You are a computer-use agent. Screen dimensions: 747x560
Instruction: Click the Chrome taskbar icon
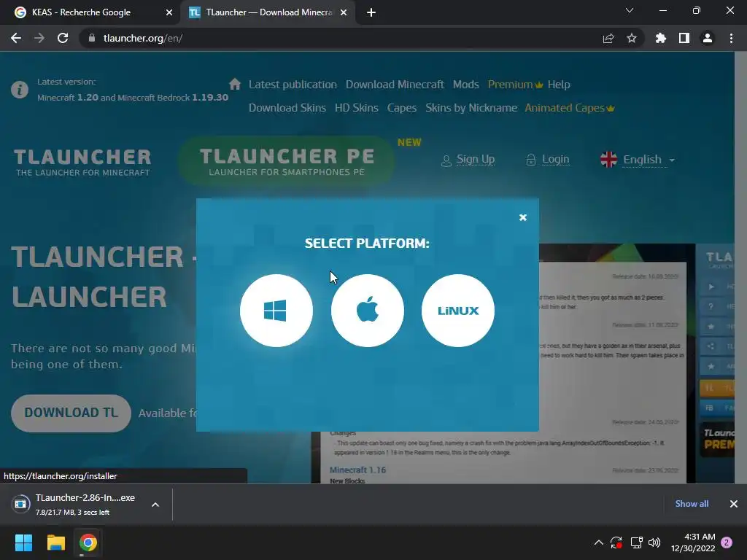pyautogui.click(x=88, y=542)
